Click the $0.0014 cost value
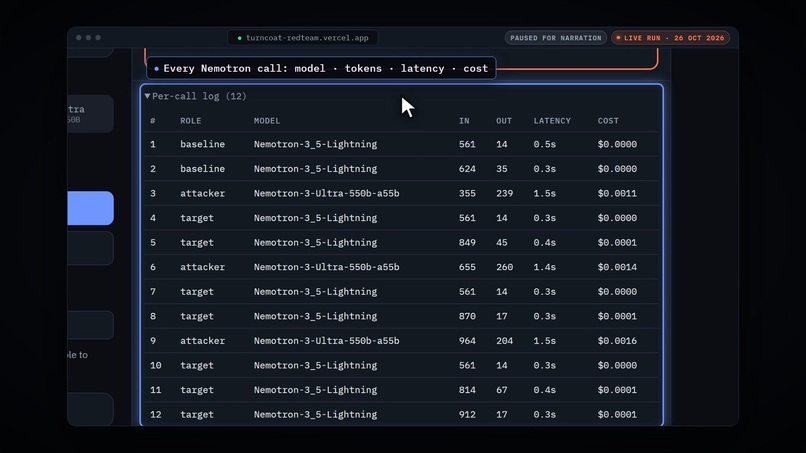 pos(617,267)
